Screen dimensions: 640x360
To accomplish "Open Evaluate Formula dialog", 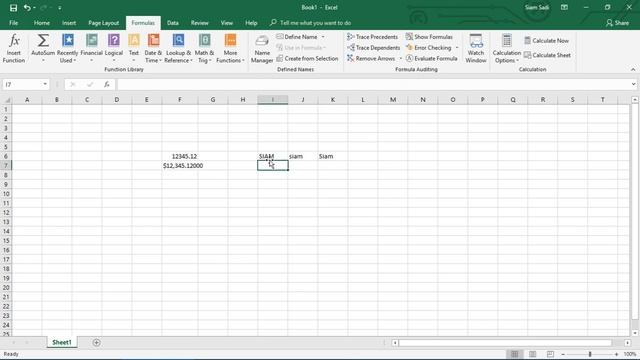I will click(x=431, y=58).
